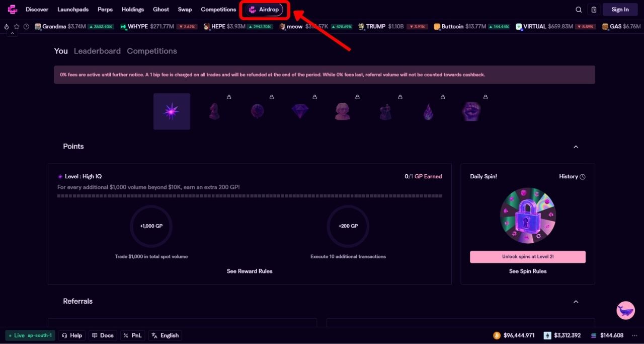This screenshot has height=344, width=644.
Task: Open the Buttcoin token in ticker
Action: click(x=472, y=27)
